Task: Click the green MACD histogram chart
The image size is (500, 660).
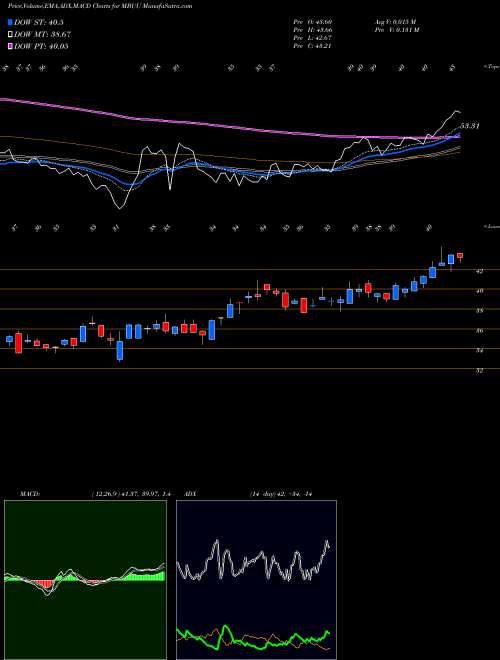Action: click(x=85, y=580)
